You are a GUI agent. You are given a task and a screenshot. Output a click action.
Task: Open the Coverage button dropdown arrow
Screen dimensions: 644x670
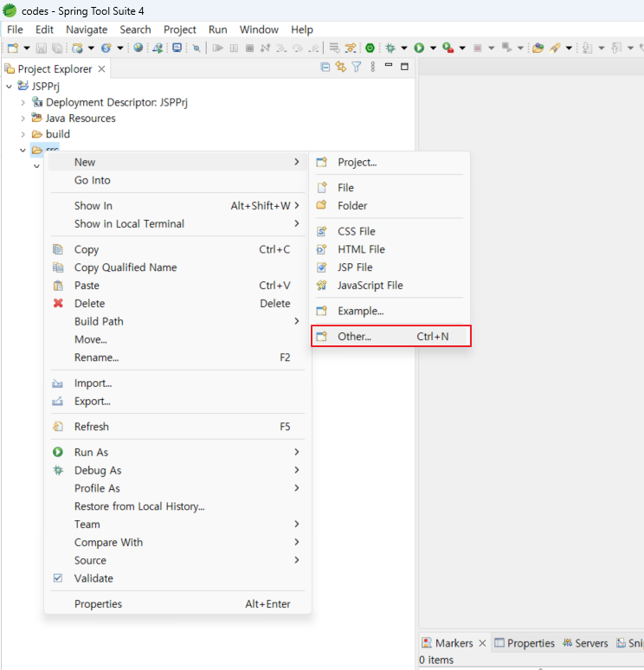point(462,48)
